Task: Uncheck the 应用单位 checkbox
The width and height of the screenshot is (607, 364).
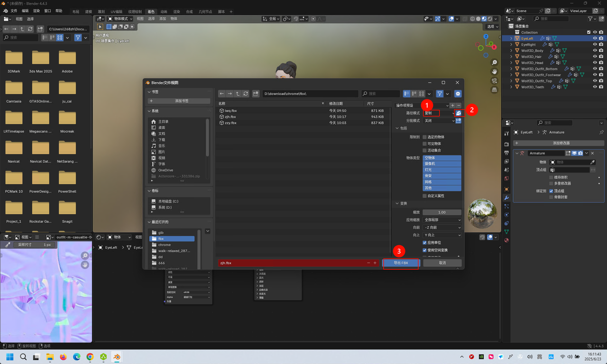Action: (x=425, y=243)
